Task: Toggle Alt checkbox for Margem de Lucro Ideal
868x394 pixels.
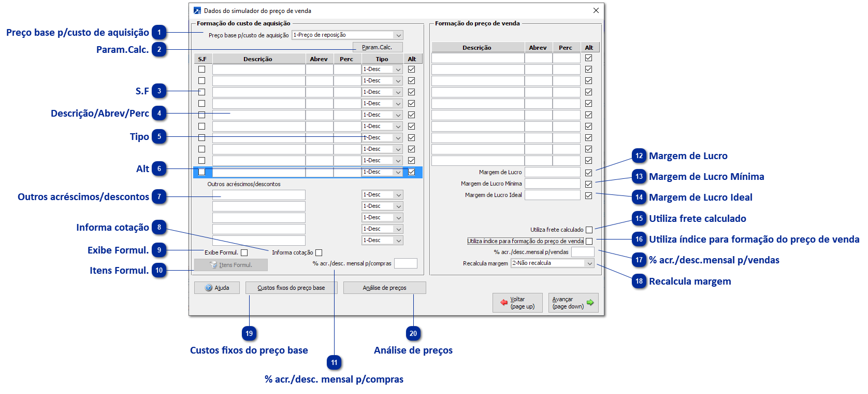Action: (x=588, y=195)
